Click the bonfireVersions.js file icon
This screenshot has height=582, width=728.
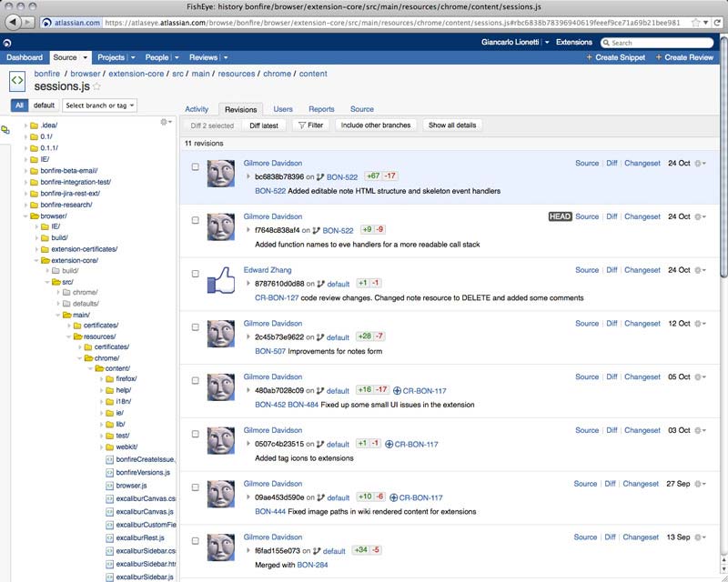click(x=109, y=473)
